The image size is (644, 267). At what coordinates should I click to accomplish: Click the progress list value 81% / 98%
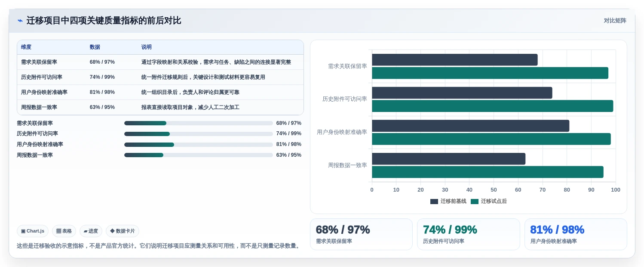point(289,144)
